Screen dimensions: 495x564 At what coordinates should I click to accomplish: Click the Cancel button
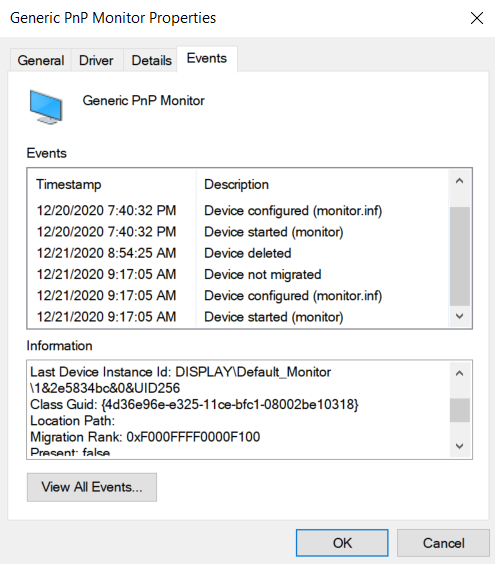443,543
